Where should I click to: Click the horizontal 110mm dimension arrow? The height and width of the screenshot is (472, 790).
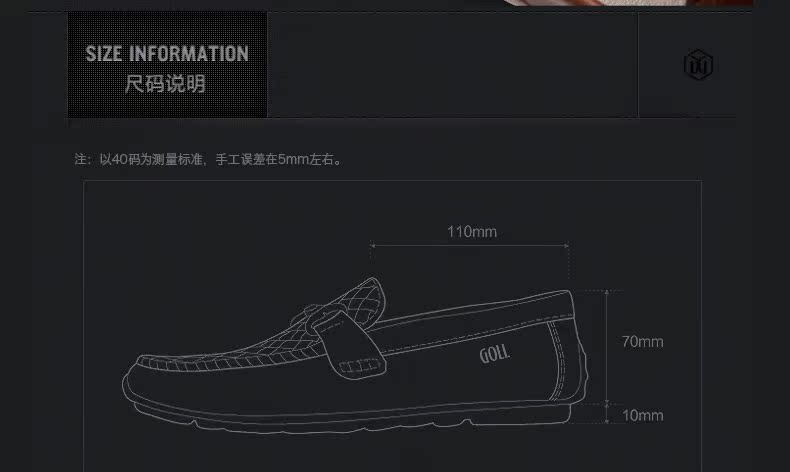pyautogui.click(x=470, y=246)
